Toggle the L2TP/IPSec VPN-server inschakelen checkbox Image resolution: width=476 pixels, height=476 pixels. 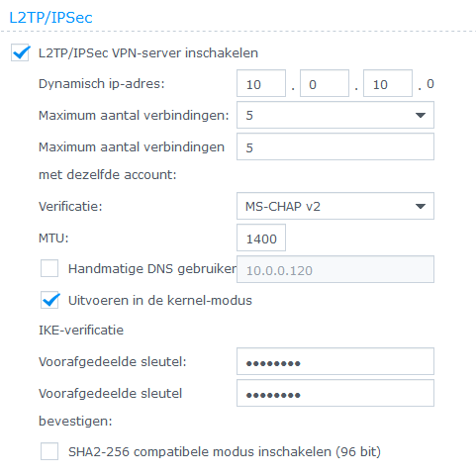(20, 52)
